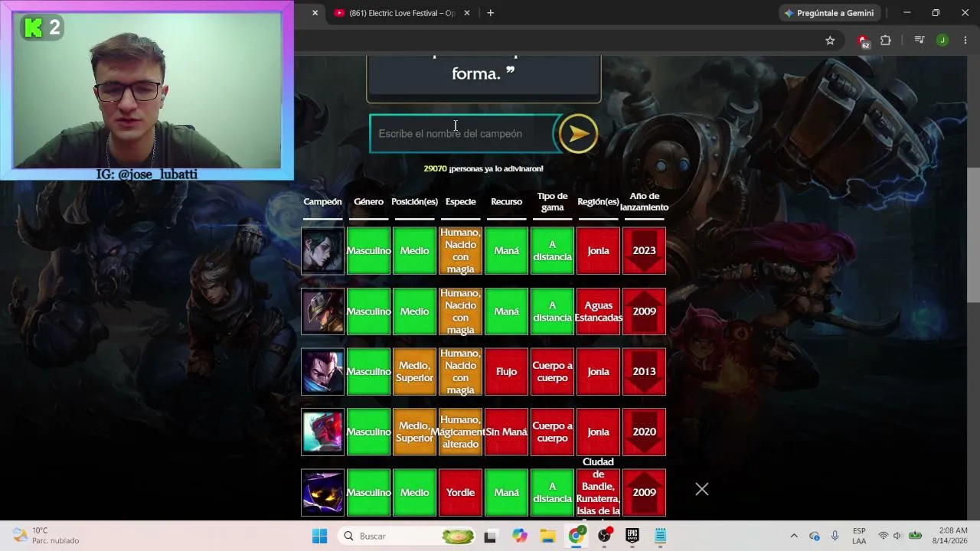Open the weather widget showing 10°C
The image size is (980, 551).
(x=46, y=536)
